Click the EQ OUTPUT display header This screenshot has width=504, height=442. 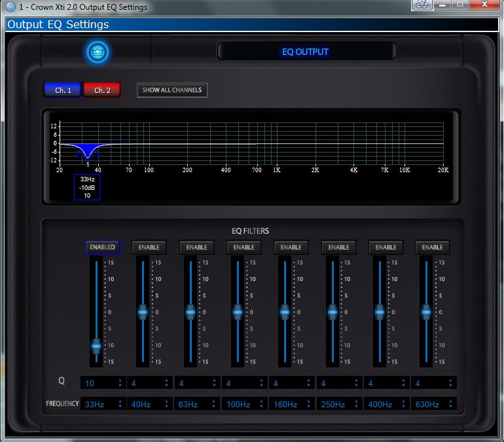[x=306, y=52]
